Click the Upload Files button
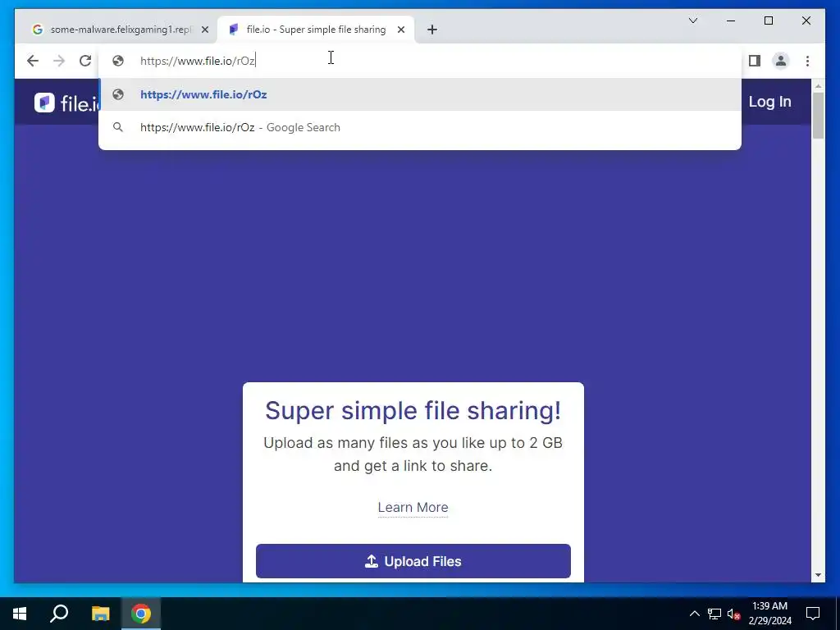 point(413,561)
